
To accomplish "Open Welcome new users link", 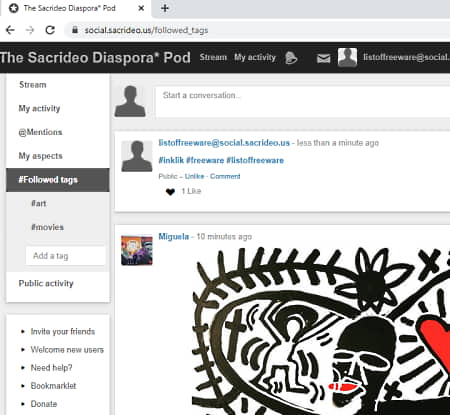I will [x=67, y=350].
